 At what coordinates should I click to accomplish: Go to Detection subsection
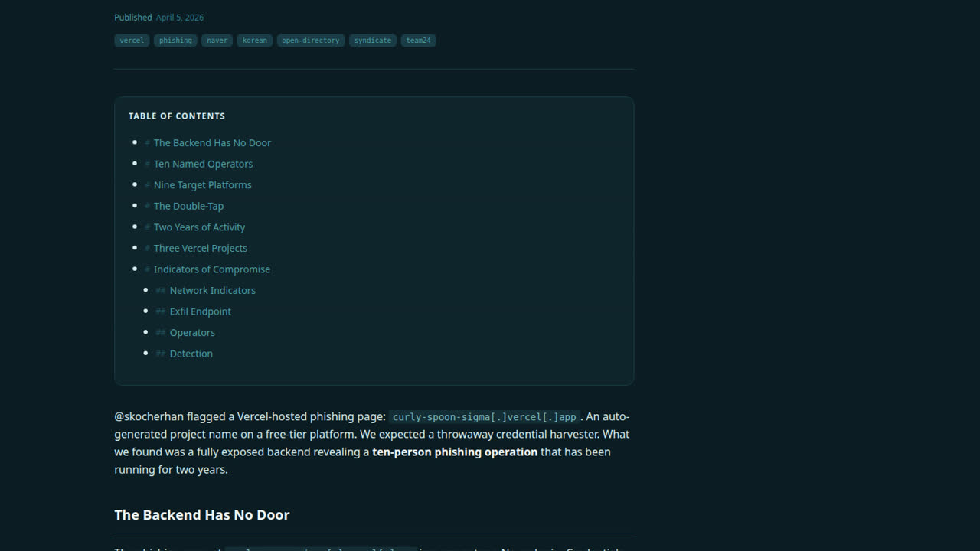(191, 354)
